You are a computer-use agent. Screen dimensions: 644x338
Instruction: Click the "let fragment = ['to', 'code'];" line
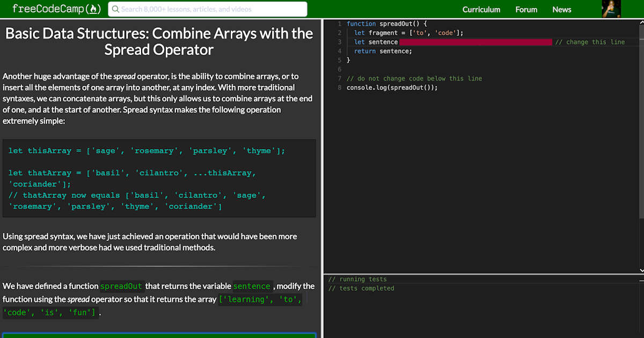tap(408, 33)
